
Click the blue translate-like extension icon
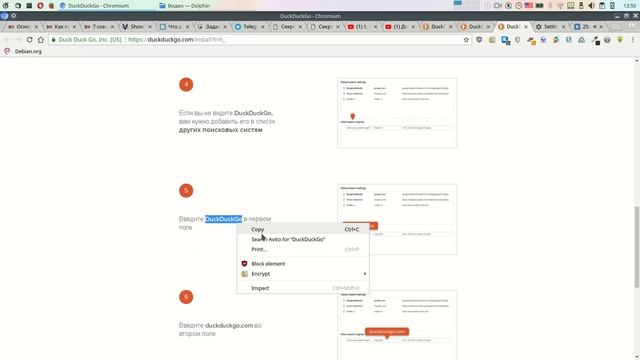(505, 40)
